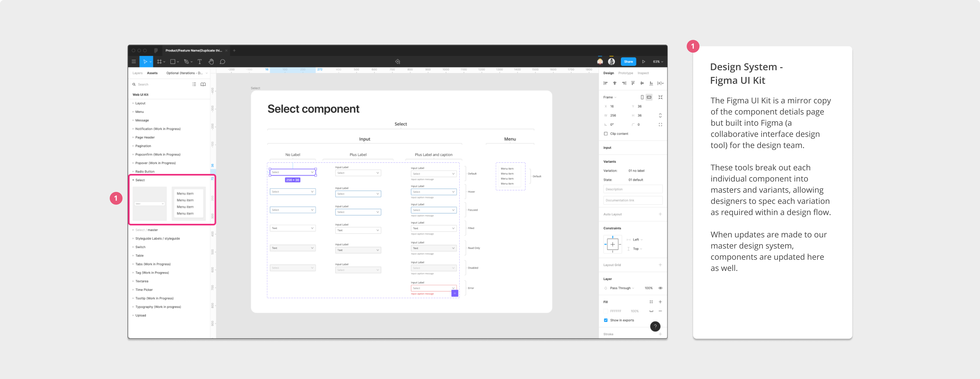The width and height of the screenshot is (980, 379).
Task: Select the Text tool
Action: pyautogui.click(x=199, y=62)
